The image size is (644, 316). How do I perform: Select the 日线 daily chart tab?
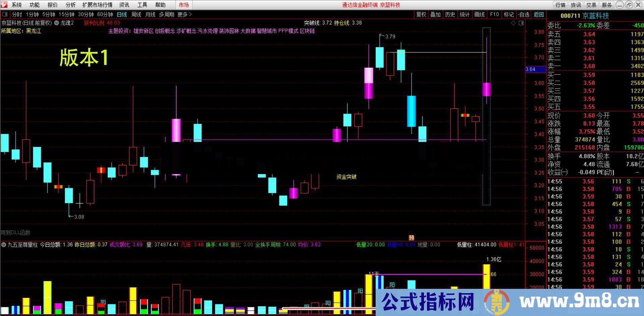click(122, 14)
